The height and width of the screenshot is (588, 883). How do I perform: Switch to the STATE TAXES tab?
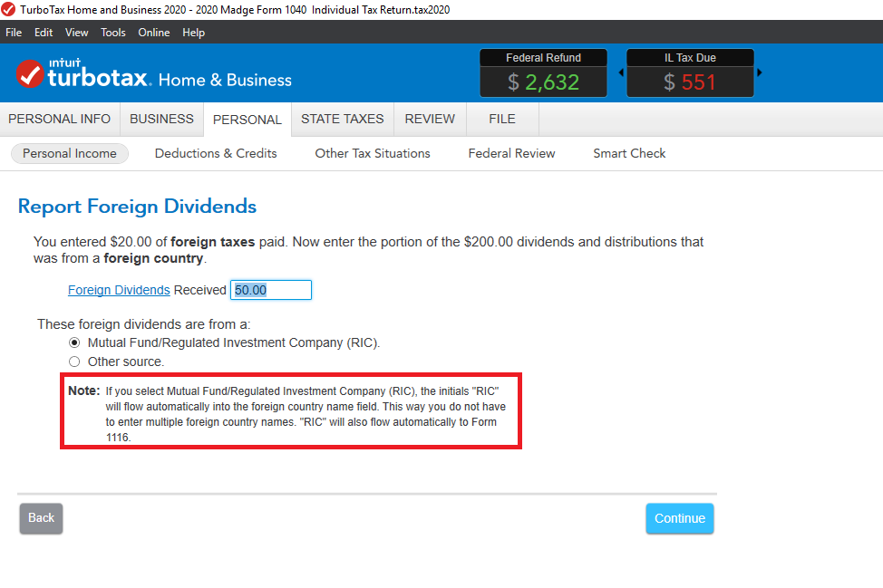[343, 120]
